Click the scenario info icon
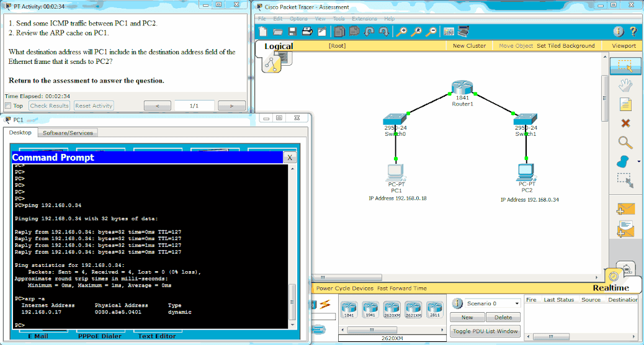Image resolution: width=644 pixels, height=345 pixels. 457,303
